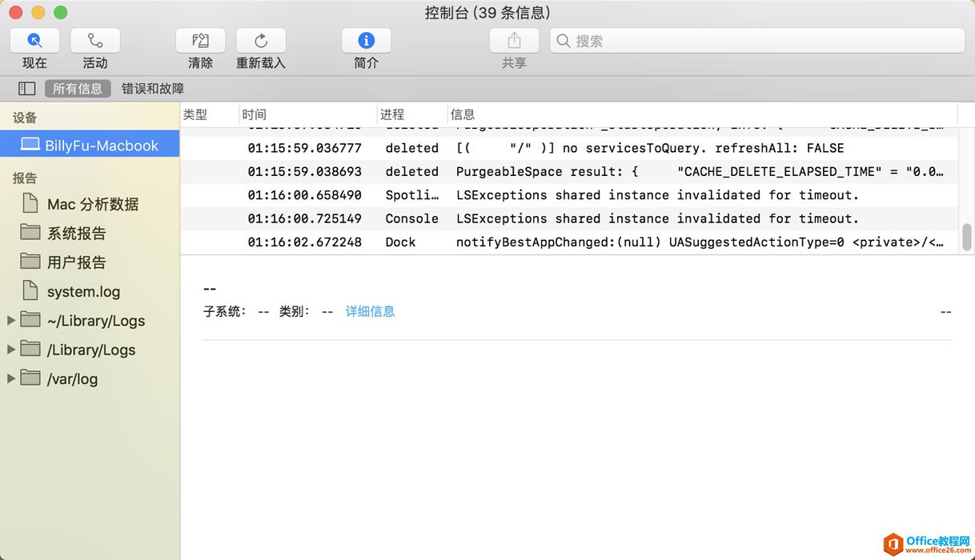Click the /Library/Logs folder icon
This screenshot has width=975, height=560.
(30, 349)
